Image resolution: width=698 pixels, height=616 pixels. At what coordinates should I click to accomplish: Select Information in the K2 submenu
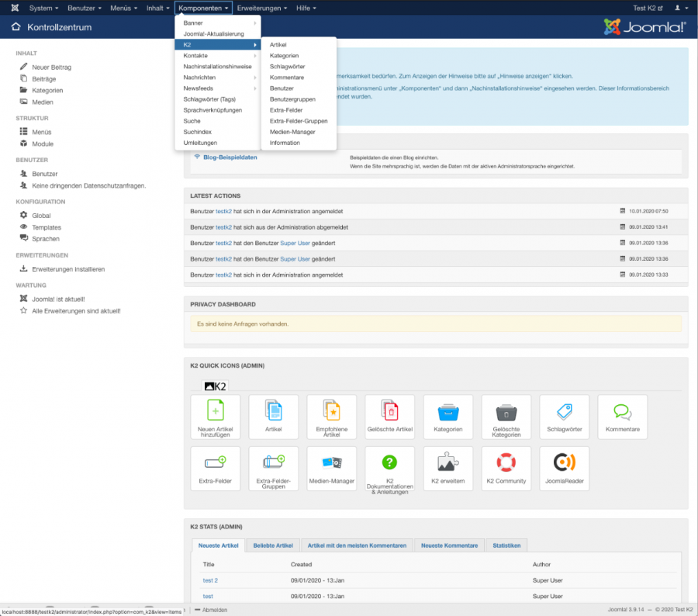tap(299, 143)
